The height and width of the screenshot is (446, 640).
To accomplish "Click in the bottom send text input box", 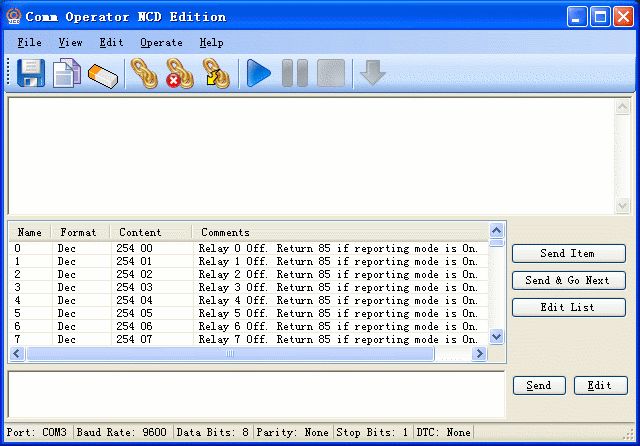I will tap(256, 395).
